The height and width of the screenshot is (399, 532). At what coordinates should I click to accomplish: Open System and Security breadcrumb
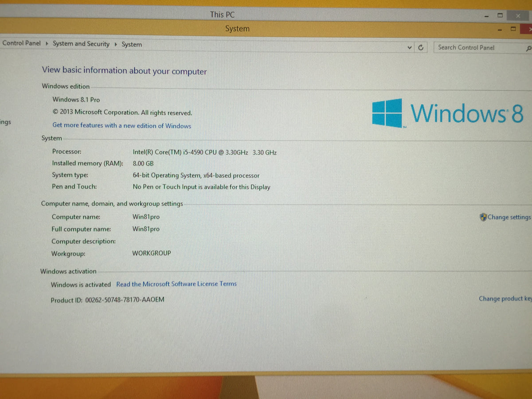click(x=81, y=44)
